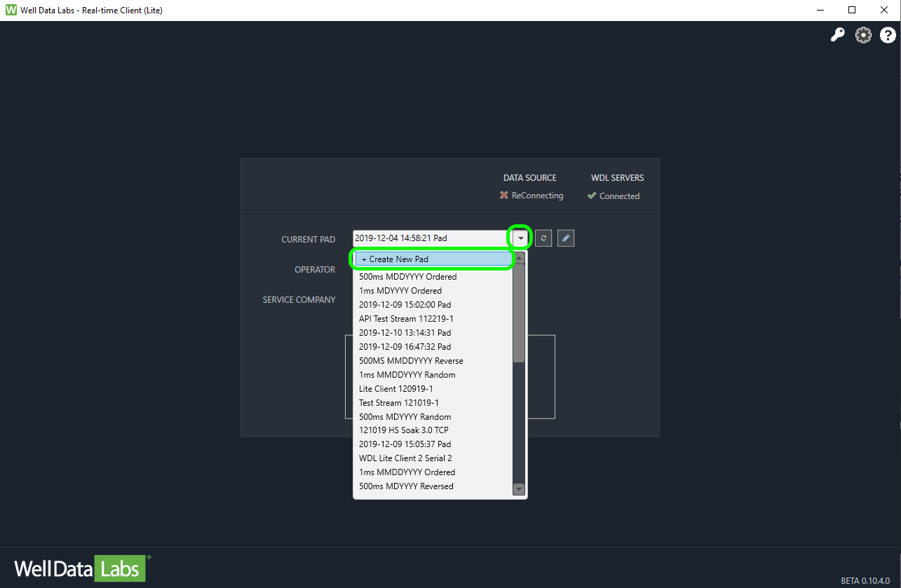This screenshot has height=588, width=901.
Task: Pick '2019-12-10 13:14:31 Pad'
Action: [433, 333]
